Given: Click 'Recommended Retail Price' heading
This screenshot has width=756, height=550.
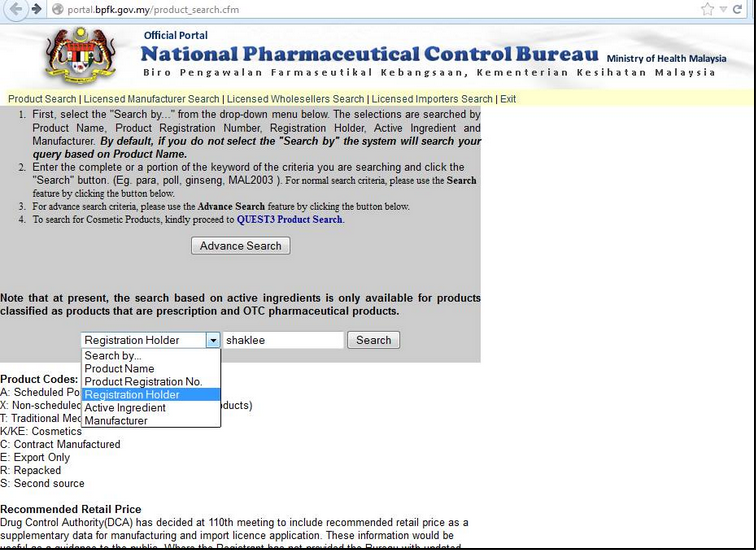Looking at the screenshot, I should [x=71, y=510].
